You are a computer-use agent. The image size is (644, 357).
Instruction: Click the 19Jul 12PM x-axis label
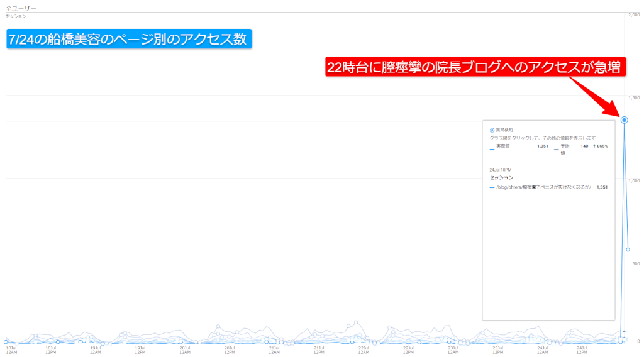[x=140, y=350]
